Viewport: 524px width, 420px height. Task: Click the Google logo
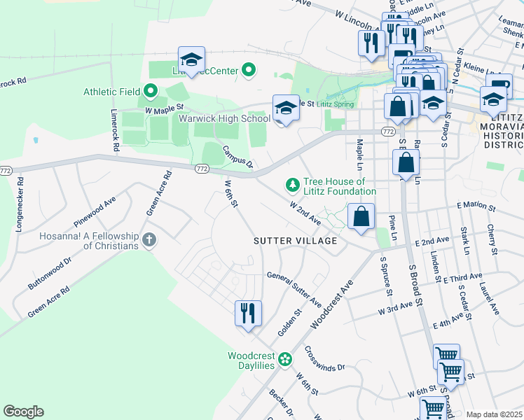point(23,412)
